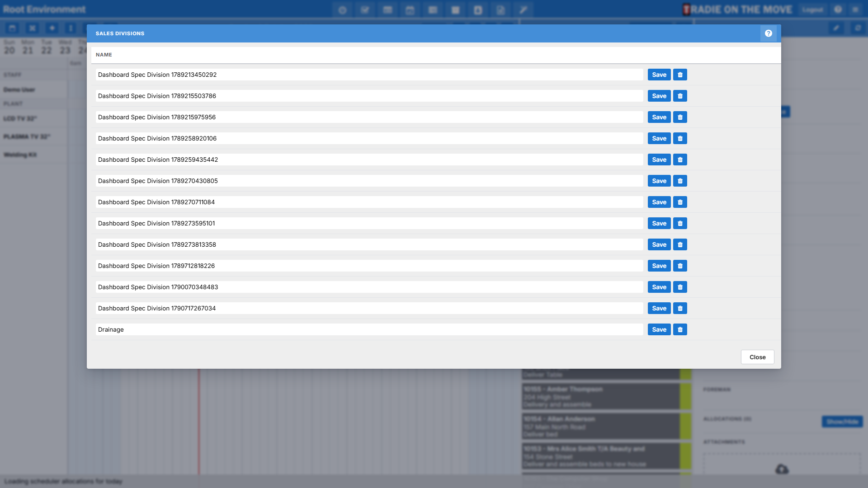Edit name field of Division 1789215975956
The image size is (868, 488).
369,117
